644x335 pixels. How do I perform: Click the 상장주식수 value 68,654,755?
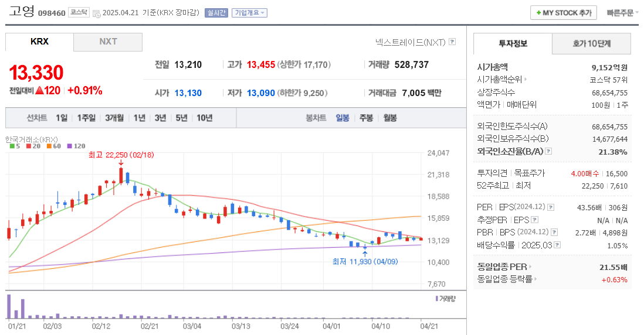pyautogui.click(x=609, y=93)
